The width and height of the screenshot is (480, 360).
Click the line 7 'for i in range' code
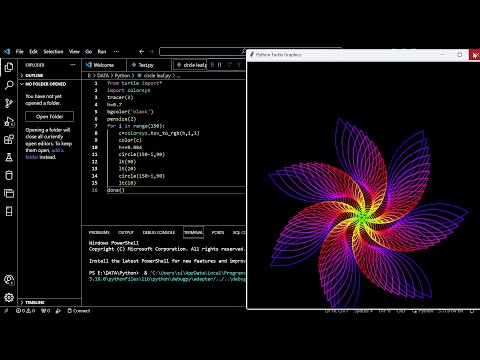coord(136,126)
